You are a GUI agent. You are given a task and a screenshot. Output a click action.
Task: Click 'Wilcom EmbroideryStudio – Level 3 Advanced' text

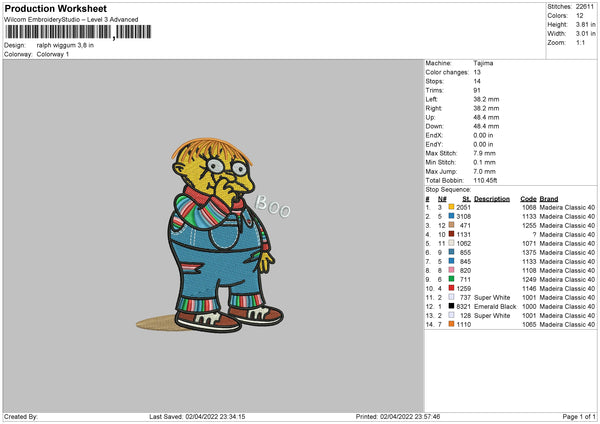coord(71,20)
